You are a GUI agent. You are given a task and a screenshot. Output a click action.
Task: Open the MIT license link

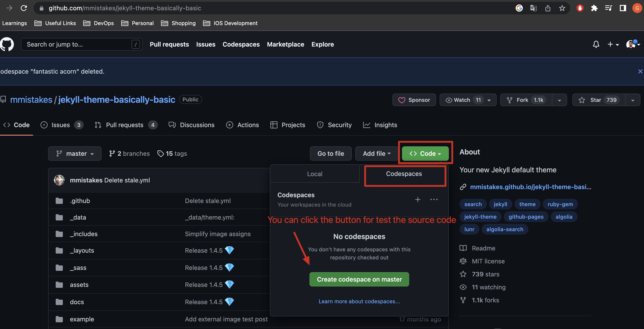[x=488, y=261]
